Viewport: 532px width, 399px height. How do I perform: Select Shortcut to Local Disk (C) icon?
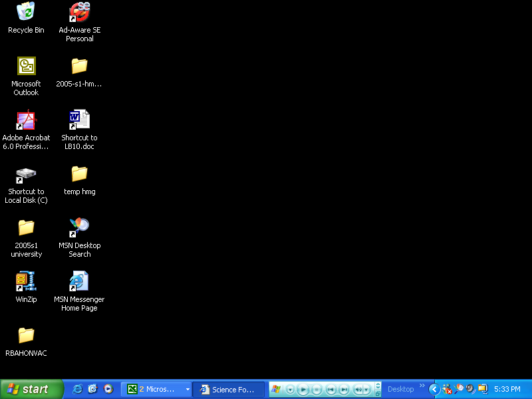pos(26,174)
